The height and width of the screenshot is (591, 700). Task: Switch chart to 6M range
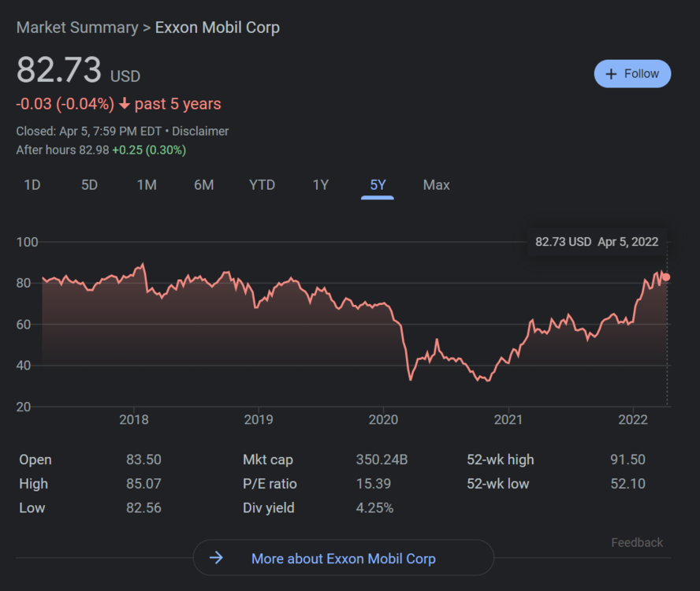pos(204,185)
